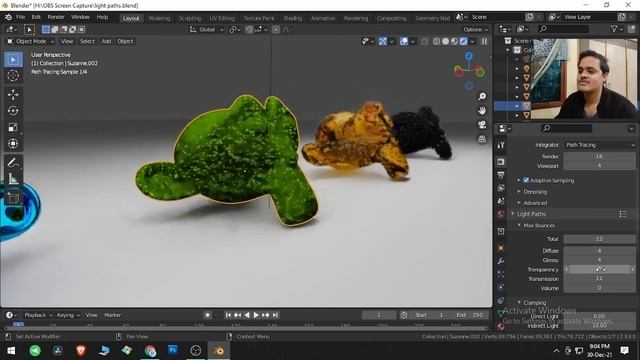Open the Output properties tab
Screen dimensions: 640x360
coord(501,175)
